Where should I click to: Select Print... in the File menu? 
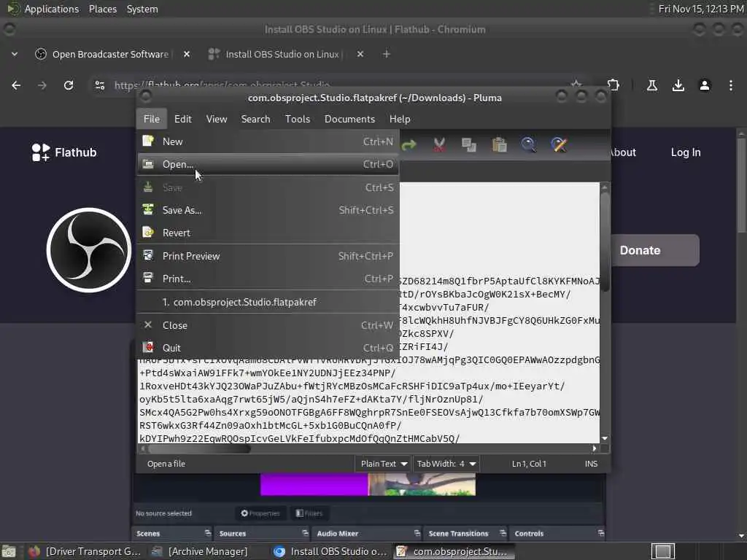coord(268,279)
